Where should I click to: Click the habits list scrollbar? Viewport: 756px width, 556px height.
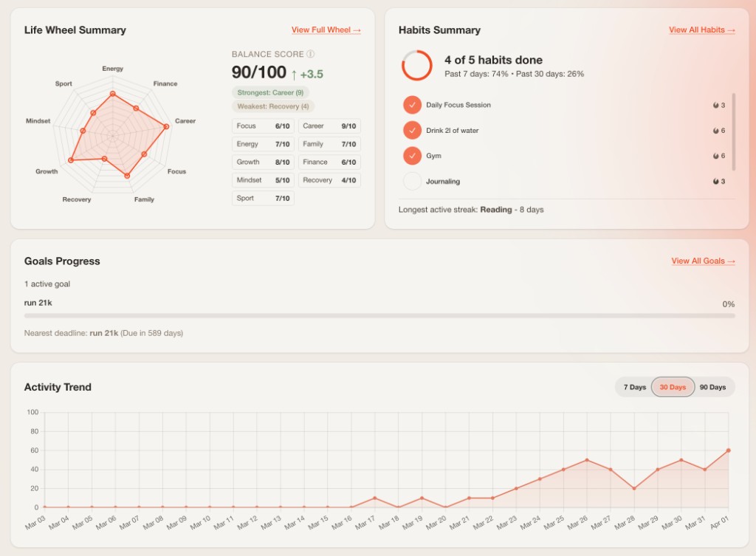click(733, 133)
